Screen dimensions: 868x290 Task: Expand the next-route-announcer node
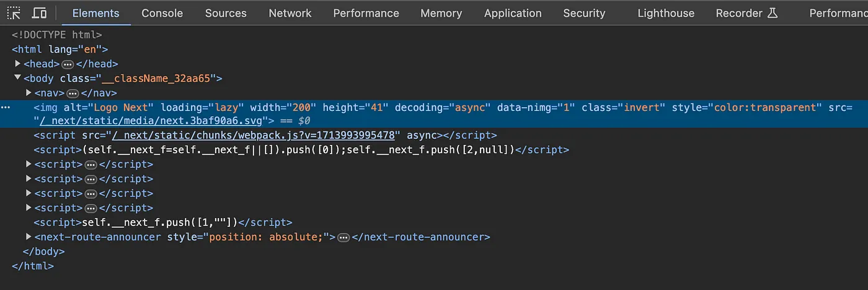(x=29, y=237)
